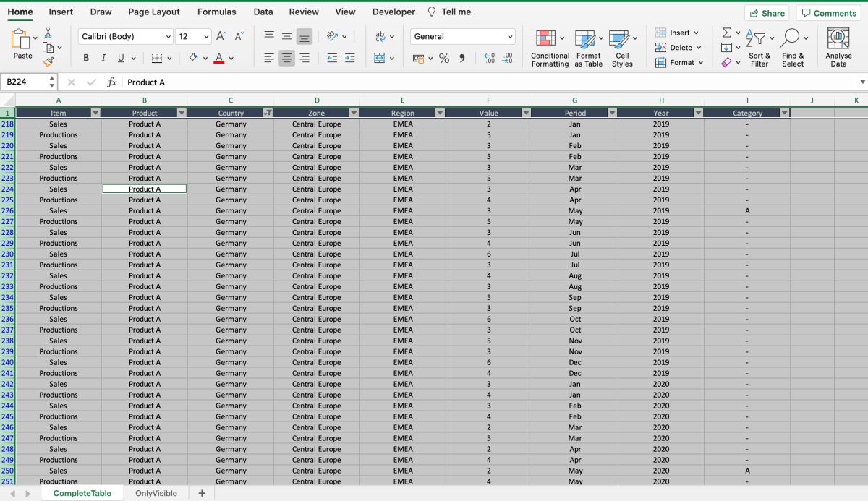The image size is (868, 501).
Task: Click the Find & Select icon
Action: (x=793, y=46)
